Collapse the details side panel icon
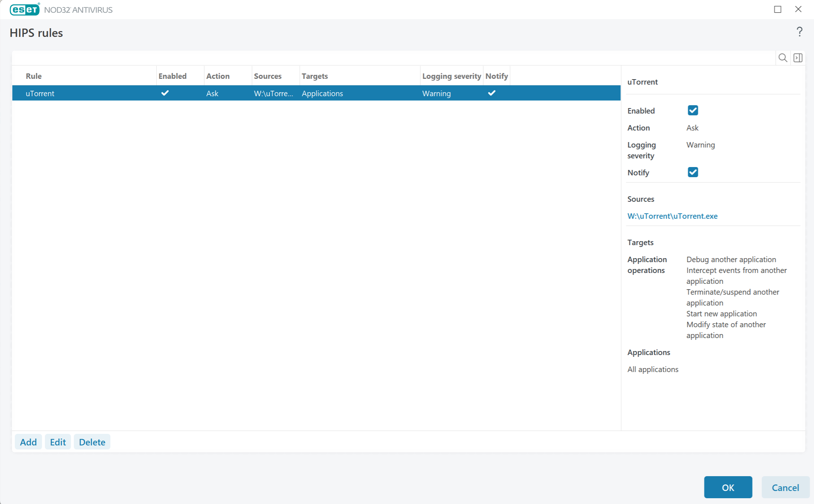 click(798, 58)
